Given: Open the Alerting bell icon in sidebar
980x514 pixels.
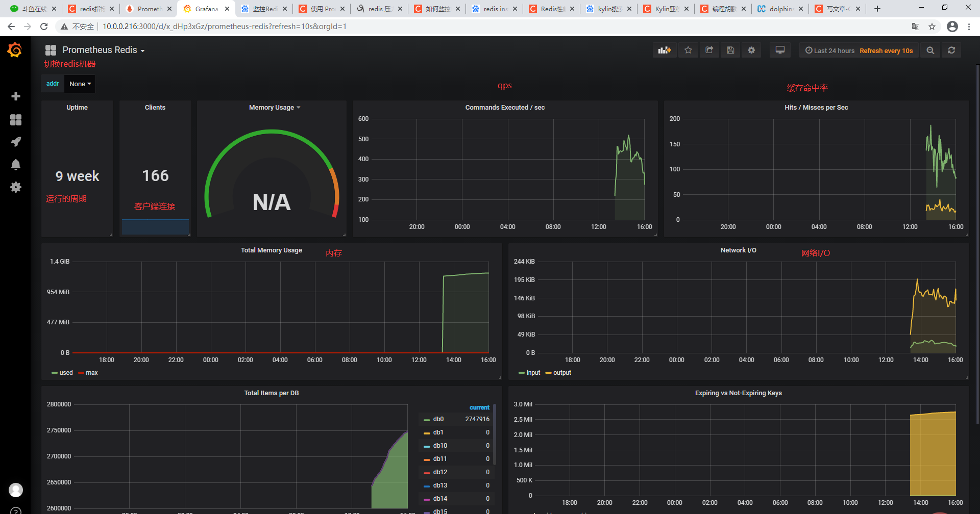Looking at the screenshot, I should point(16,164).
